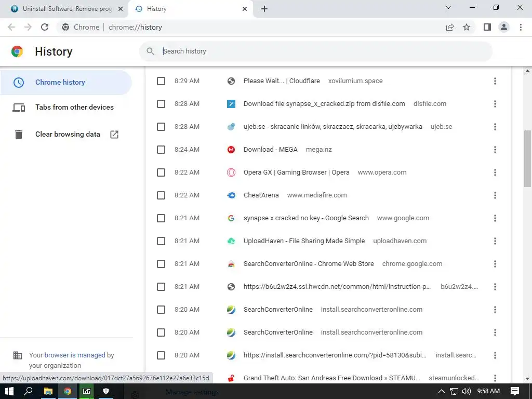Close the Uninstall Software tab

121,9
